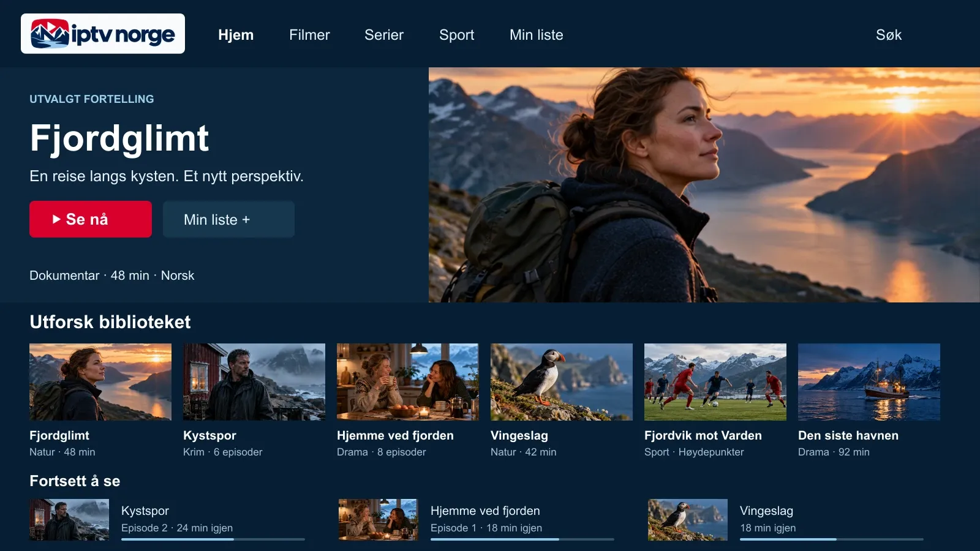Click the Vingeslag 18 min igjen progress bar
This screenshot has width=980, height=551.
coord(832,539)
